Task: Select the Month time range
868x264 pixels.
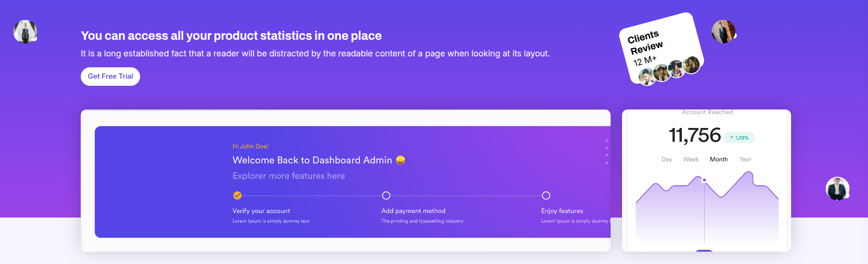Action: [x=718, y=159]
